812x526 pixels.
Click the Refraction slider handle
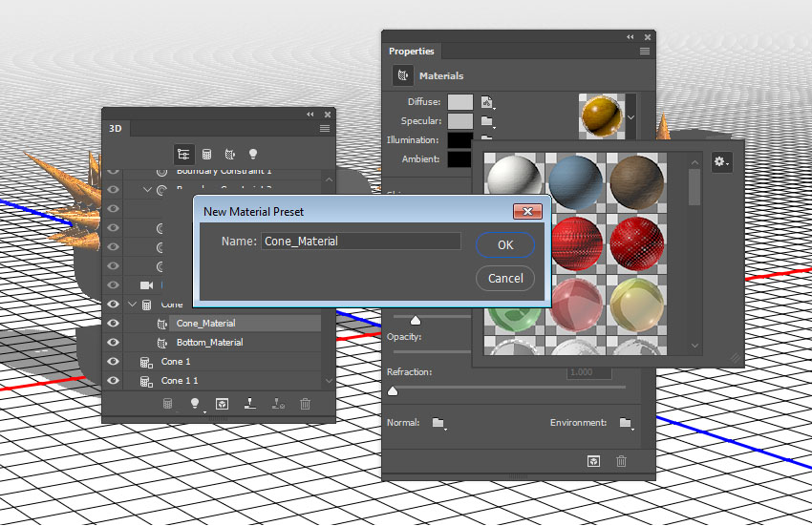393,390
